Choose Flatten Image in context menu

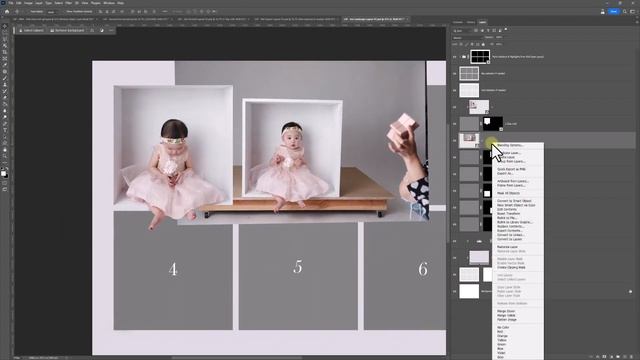507,320
